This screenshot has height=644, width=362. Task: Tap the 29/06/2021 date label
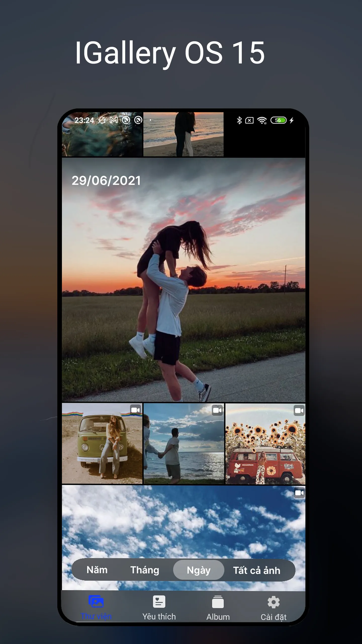click(x=106, y=180)
